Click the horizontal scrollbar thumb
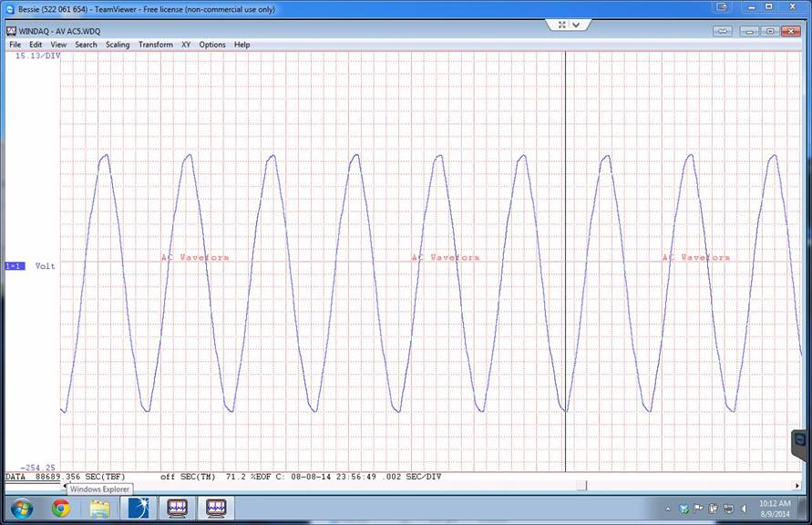The height and width of the screenshot is (525, 812). [x=581, y=486]
